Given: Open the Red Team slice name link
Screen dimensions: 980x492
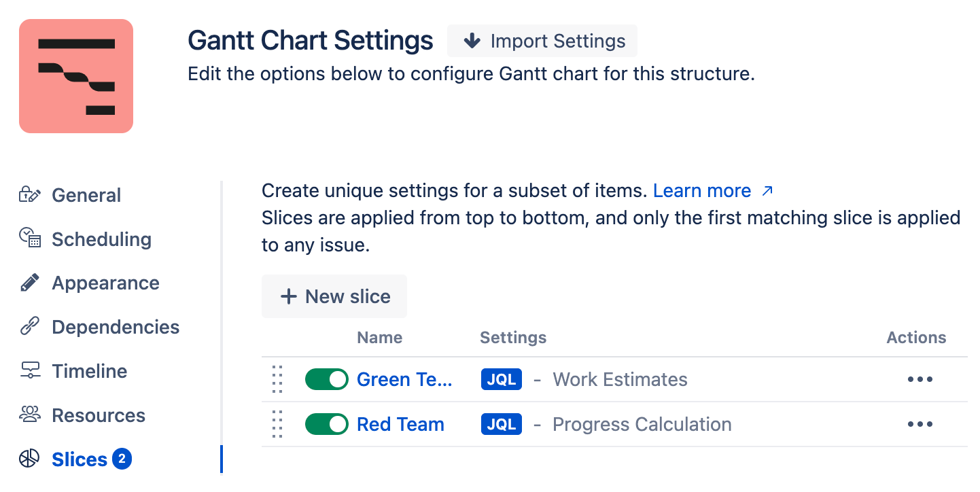Looking at the screenshot, I should coord(400,424).
